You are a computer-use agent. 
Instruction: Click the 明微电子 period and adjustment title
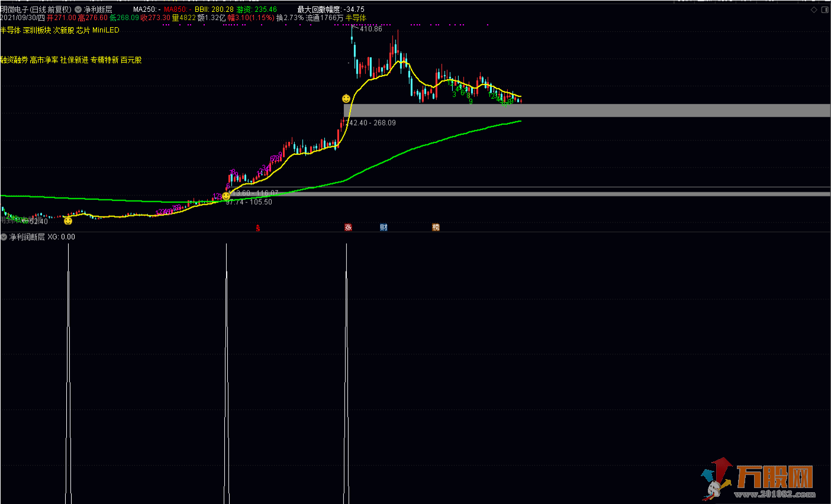point(36,9)
